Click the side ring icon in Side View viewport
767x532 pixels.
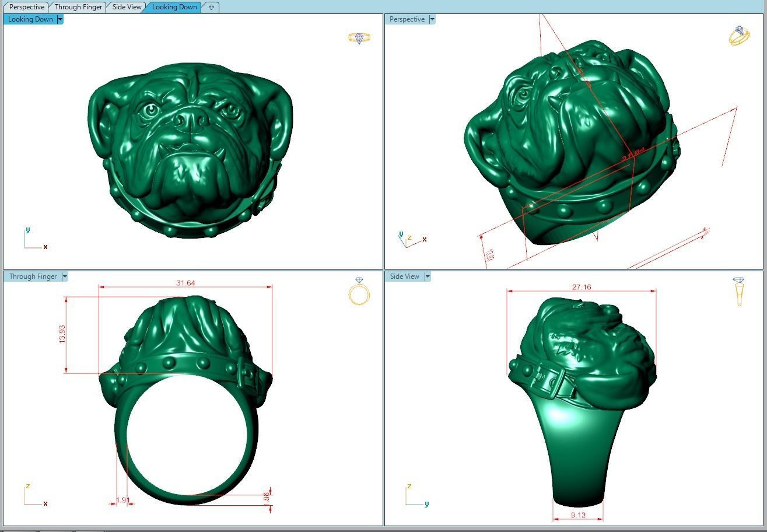(739, 292)
